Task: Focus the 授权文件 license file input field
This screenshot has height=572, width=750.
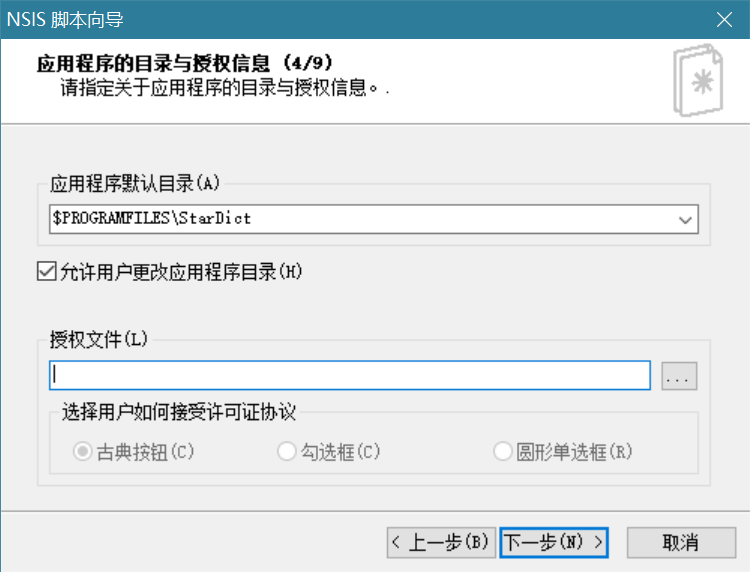Action: [350, 376]
